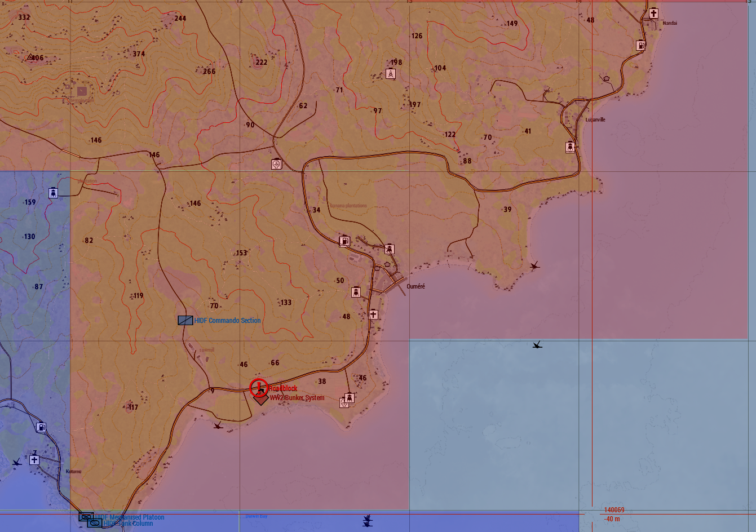Select the HIDF Commando Section text
This screenshot has width=756, height=532.
pyautogui.click(x=227, y=321)
